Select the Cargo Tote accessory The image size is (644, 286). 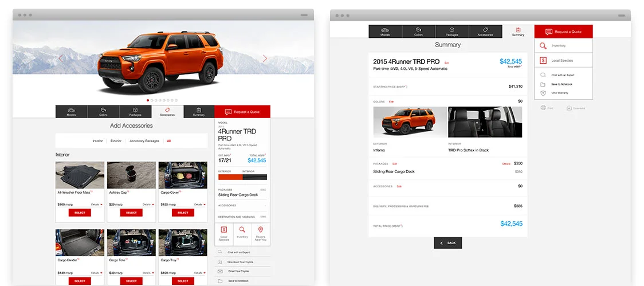[x=131, y=281]
